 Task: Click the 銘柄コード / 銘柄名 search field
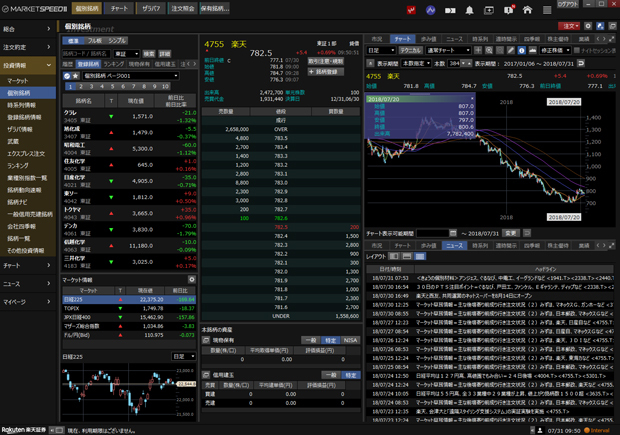coord(86,54)
